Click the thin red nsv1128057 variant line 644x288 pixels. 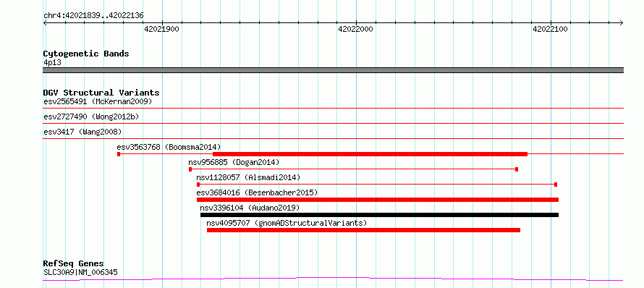coord(377,185)
